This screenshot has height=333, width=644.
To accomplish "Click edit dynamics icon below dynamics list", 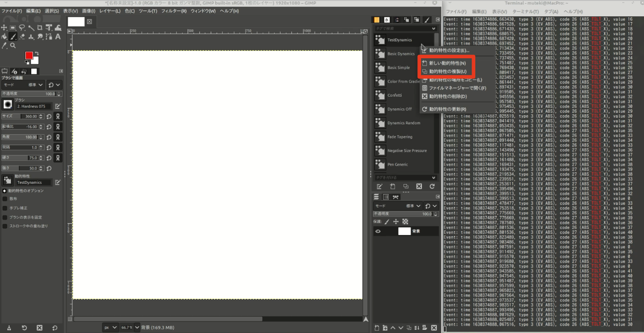I will [379, 186].
